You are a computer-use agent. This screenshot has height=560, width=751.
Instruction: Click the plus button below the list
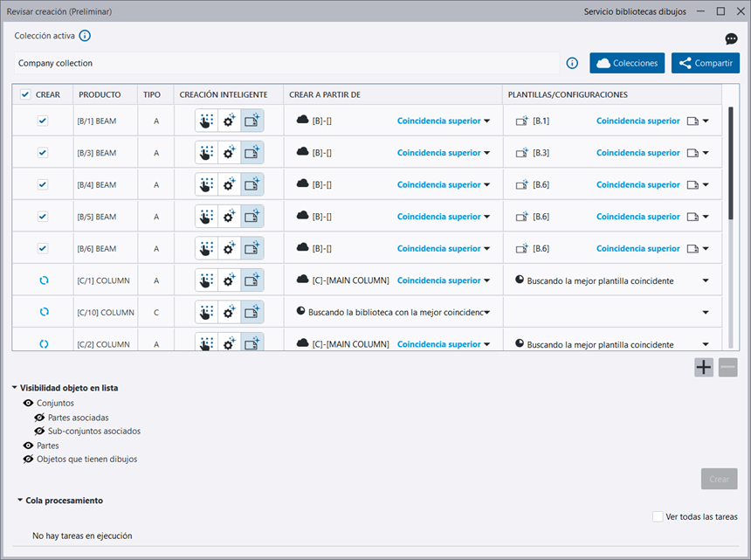coord(704,367)
